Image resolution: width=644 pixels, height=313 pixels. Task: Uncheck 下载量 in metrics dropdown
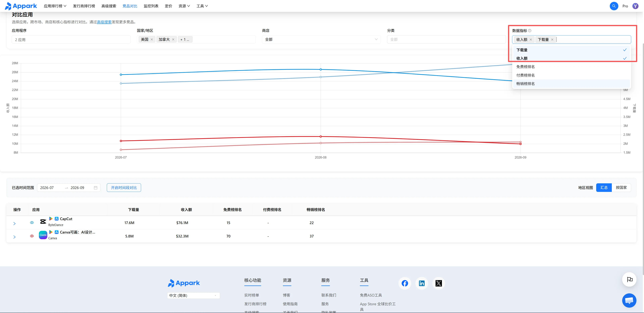click(x=571, y=50)
